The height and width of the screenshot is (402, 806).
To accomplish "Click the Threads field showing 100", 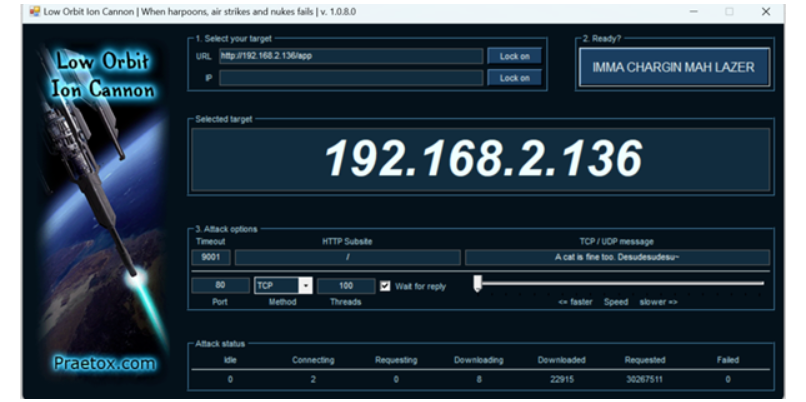I will click(346, 286).
